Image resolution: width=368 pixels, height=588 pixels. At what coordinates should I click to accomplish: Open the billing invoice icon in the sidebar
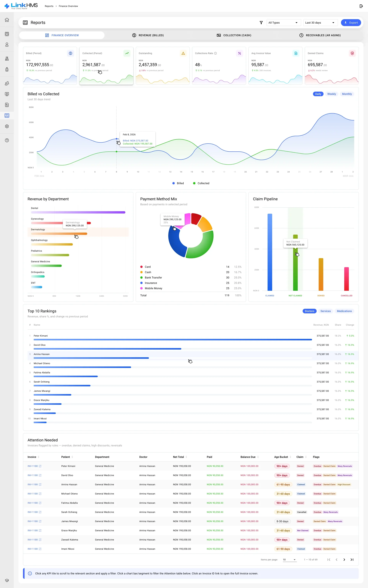click(7, 105)
